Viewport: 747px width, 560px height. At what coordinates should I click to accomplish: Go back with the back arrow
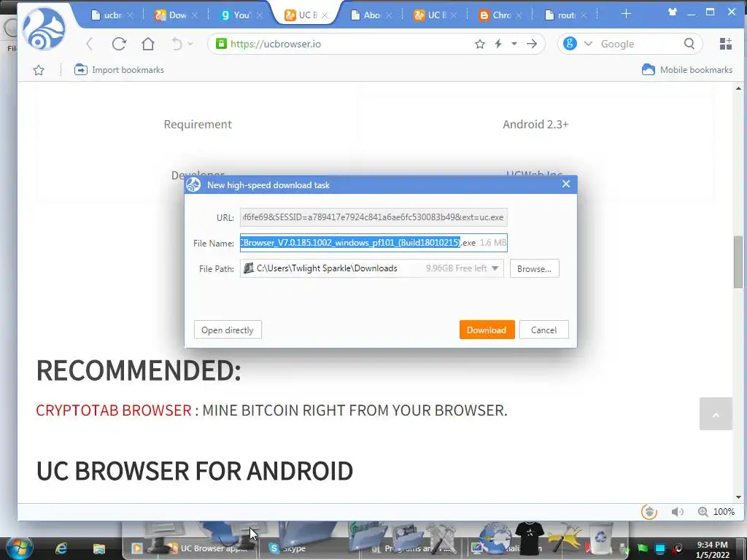[90, 44]
